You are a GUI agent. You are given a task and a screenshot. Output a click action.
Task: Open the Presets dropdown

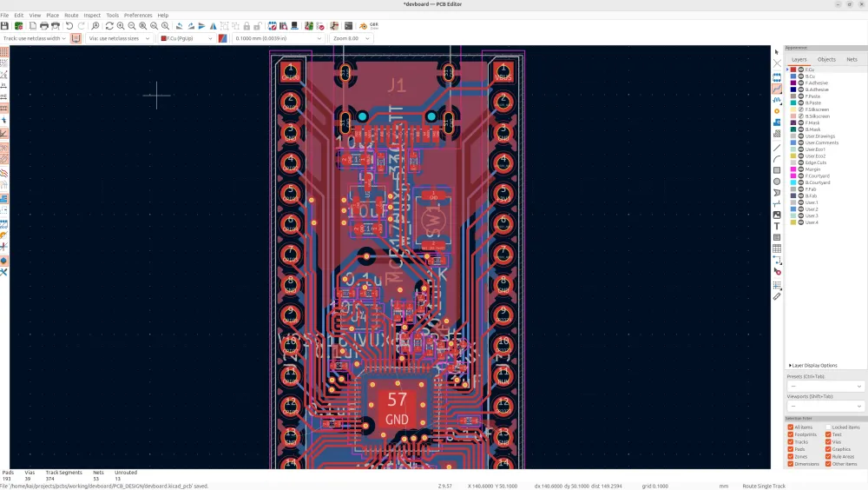825,387
